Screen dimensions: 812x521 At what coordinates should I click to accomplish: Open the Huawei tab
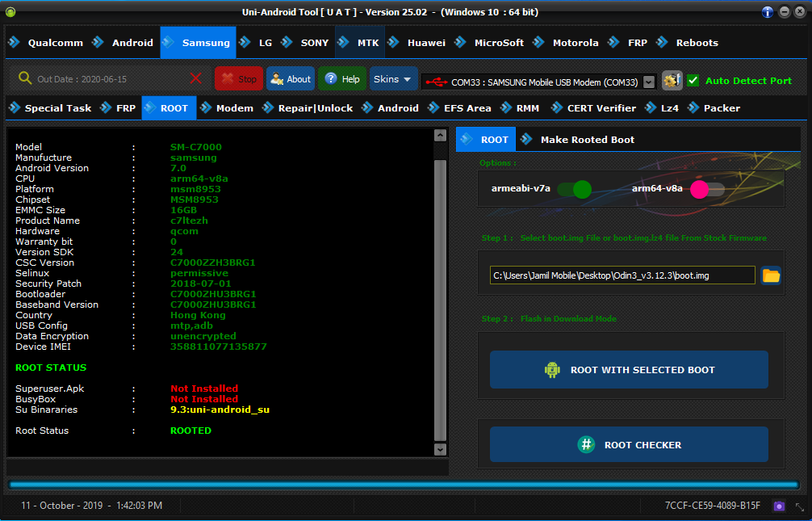pyautogui.click(x=417, y=43)
